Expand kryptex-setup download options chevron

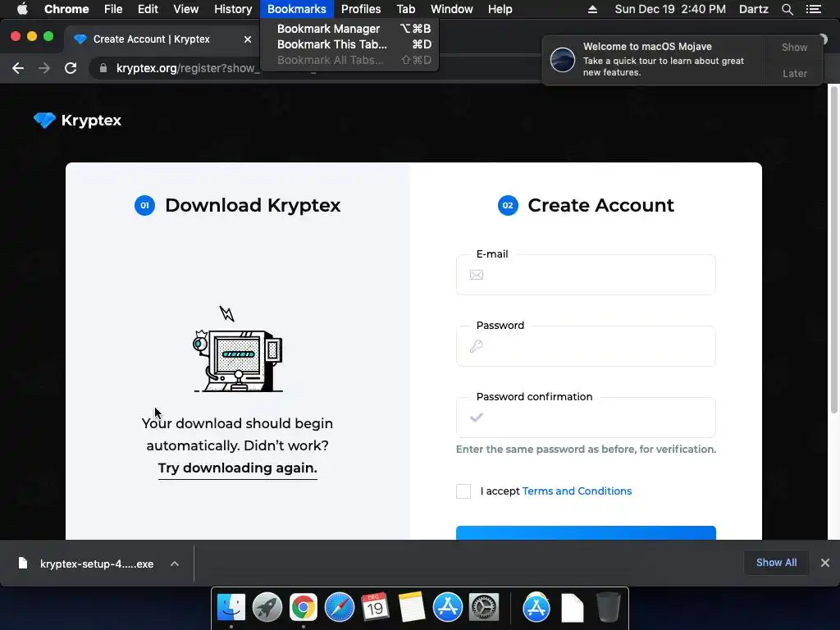[175, 564]
